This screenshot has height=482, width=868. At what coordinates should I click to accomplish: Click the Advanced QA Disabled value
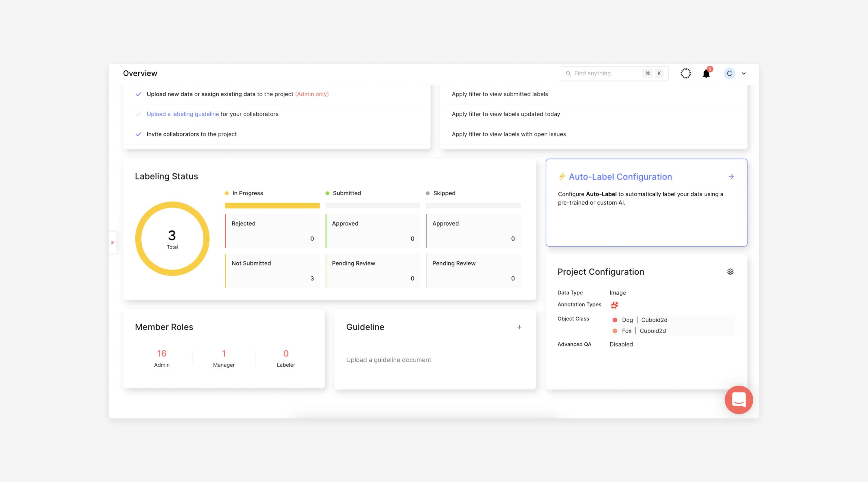(621, 345)
